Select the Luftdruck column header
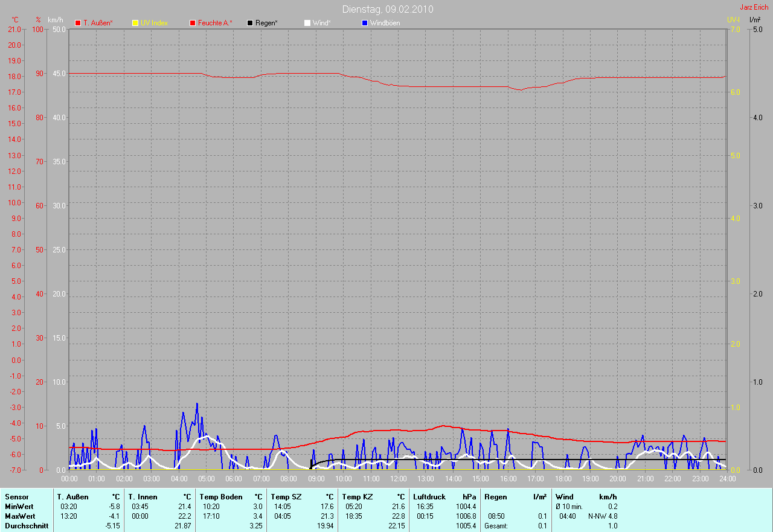The width and height of the screenshot is (773, 532). coord(429,497)
